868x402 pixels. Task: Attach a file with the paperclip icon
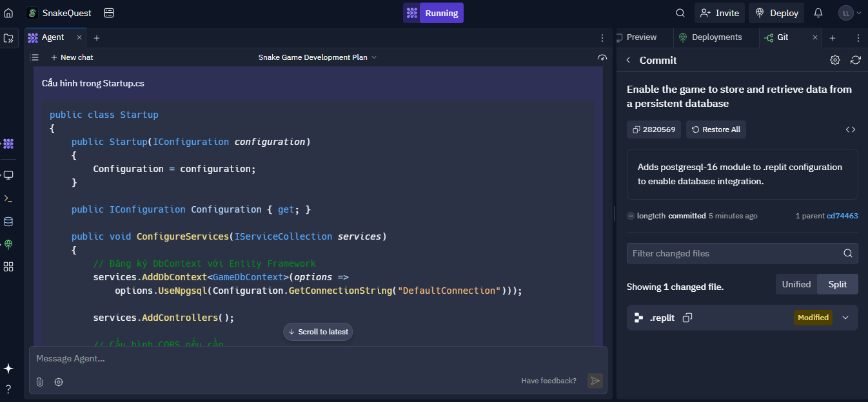tap(40, 382)
